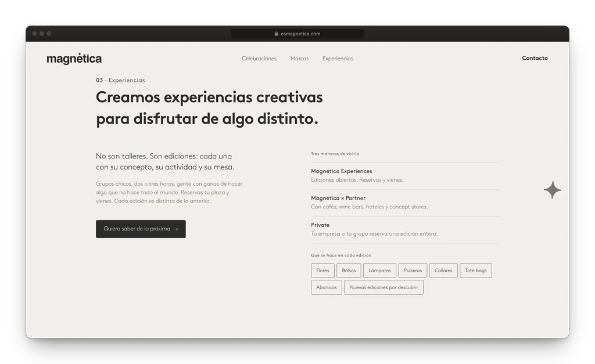
Task: Click the lock icon in address bar
Action: (x=276, y=34)
